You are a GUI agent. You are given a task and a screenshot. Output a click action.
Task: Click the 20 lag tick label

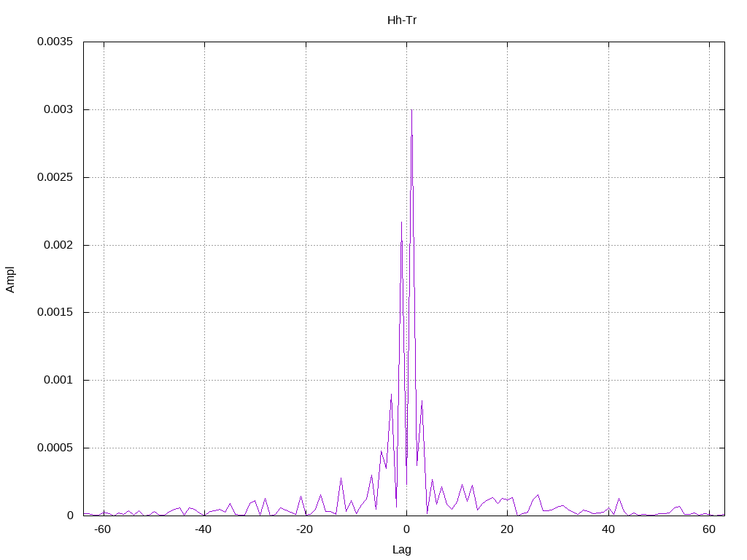(x=507, y=529)
